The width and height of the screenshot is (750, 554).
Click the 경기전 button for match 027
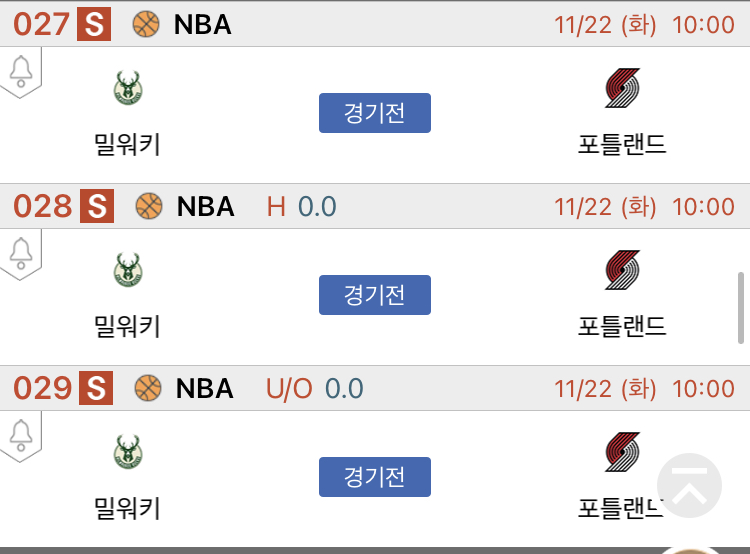pyautogui.click(x=375, y=113)
